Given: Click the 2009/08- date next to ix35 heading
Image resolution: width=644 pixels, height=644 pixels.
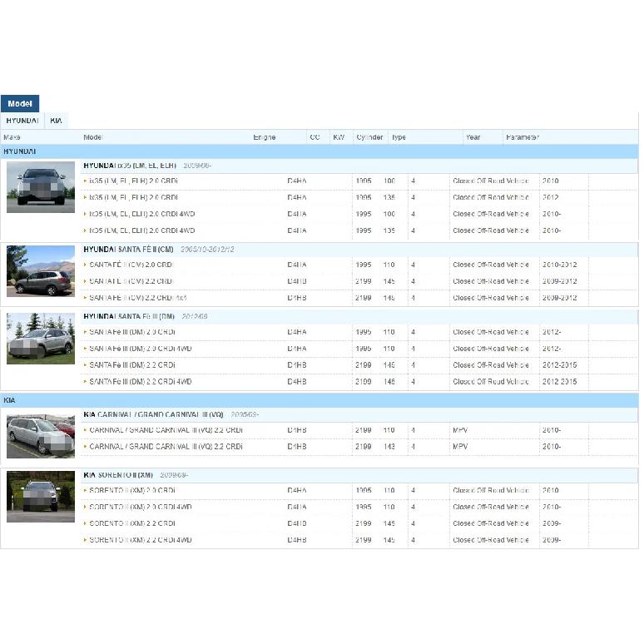Looking at the screenshot, I should click(197, 166).
